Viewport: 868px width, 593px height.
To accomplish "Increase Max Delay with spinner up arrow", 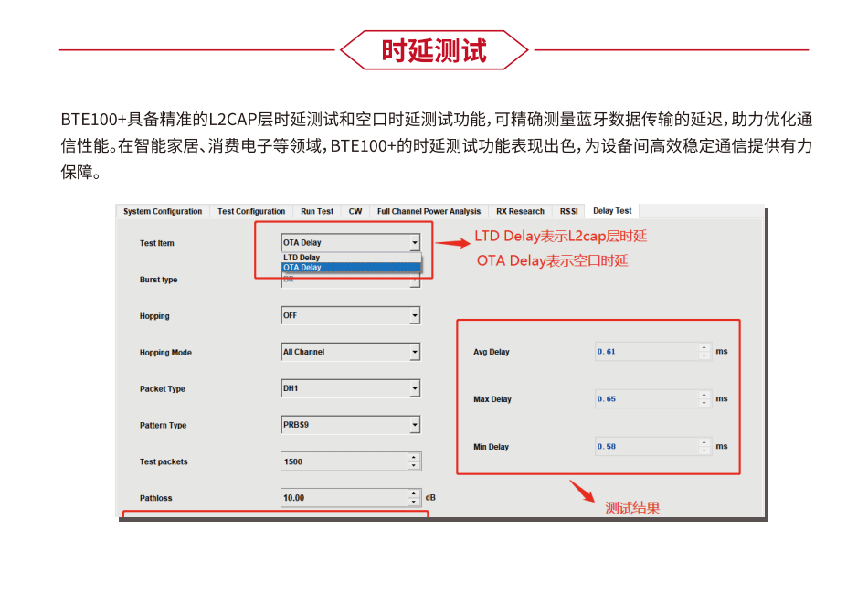I will click(x=704, y=395).
